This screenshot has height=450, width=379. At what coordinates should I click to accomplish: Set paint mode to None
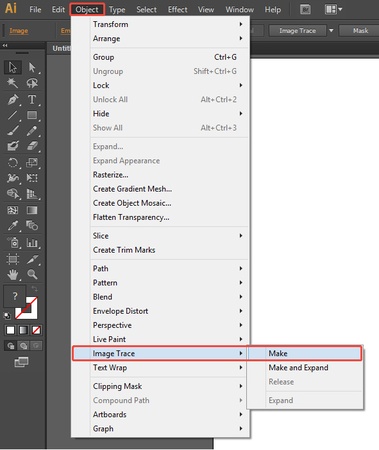[x=36, y=330]
